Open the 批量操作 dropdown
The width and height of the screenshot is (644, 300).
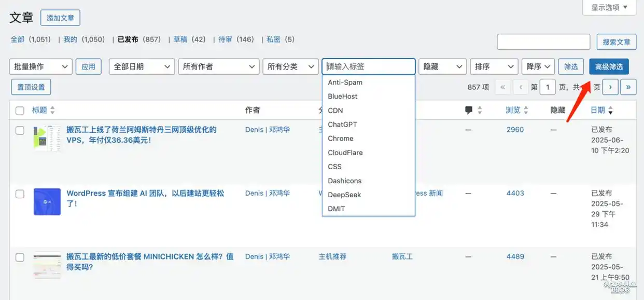coord(40,66)
